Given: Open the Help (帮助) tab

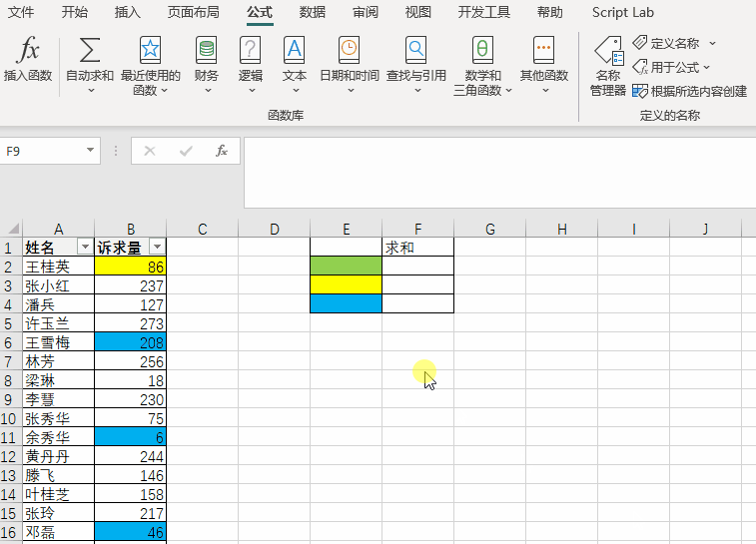Looking at the screenshot, I should (x=550, y=12).
